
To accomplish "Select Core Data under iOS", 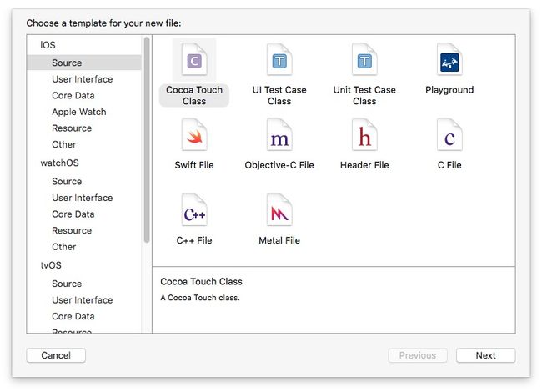I will pos(73,95).
